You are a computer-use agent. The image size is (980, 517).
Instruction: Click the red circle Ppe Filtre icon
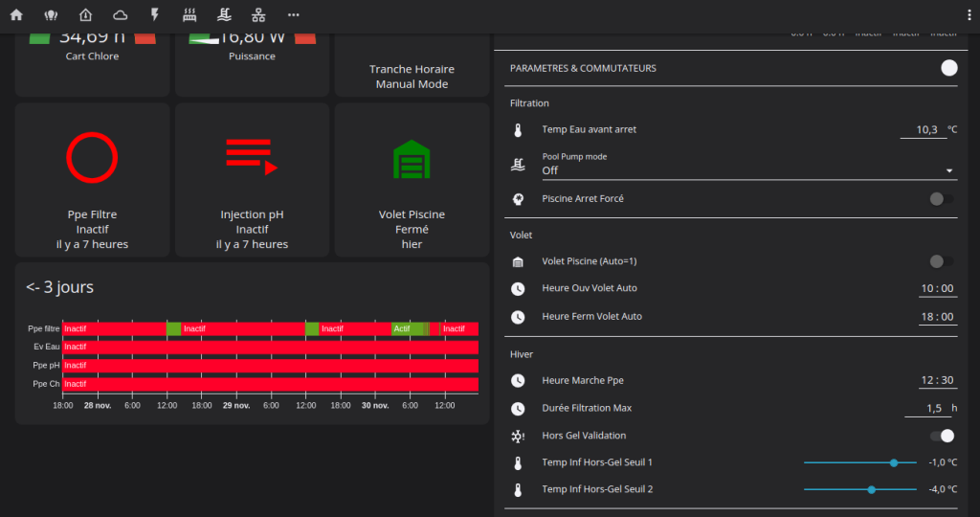click(92, 158)
